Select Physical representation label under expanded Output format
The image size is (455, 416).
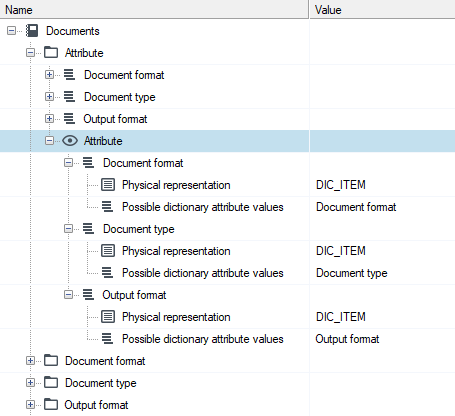point(176,317)
